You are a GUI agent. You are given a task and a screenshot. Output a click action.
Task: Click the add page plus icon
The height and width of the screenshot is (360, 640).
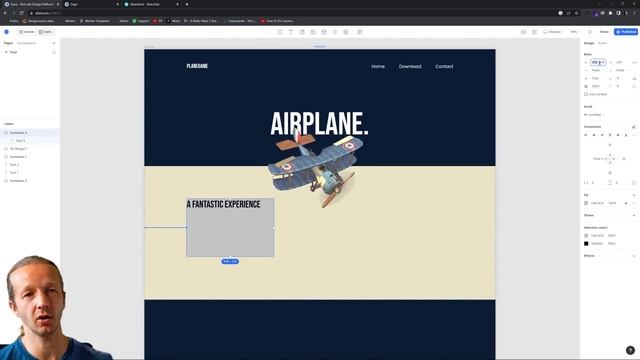[54, 43]
